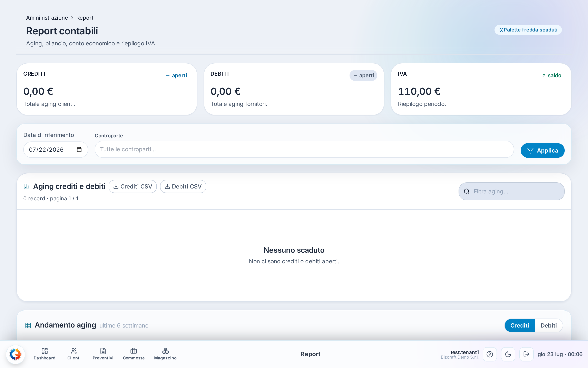The height and width of the screenshot is (368, 588).
Task: Click the search magnifier in Filtra aging
Action: pos(467,191)
